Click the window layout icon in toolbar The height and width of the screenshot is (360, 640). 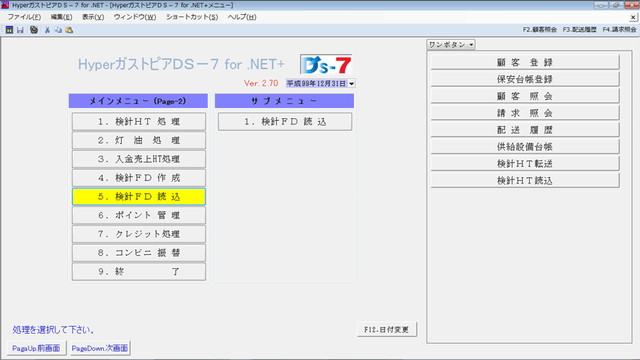[9, 30]
